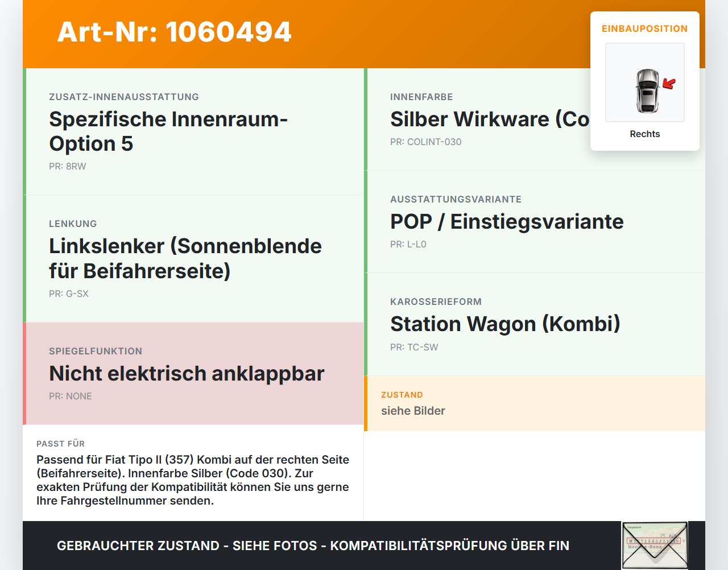Select Linkslenker Sonnenblende für Beifahrerseite text
The width and height of the screenshot is (728, 570).
tap(185, 258)
